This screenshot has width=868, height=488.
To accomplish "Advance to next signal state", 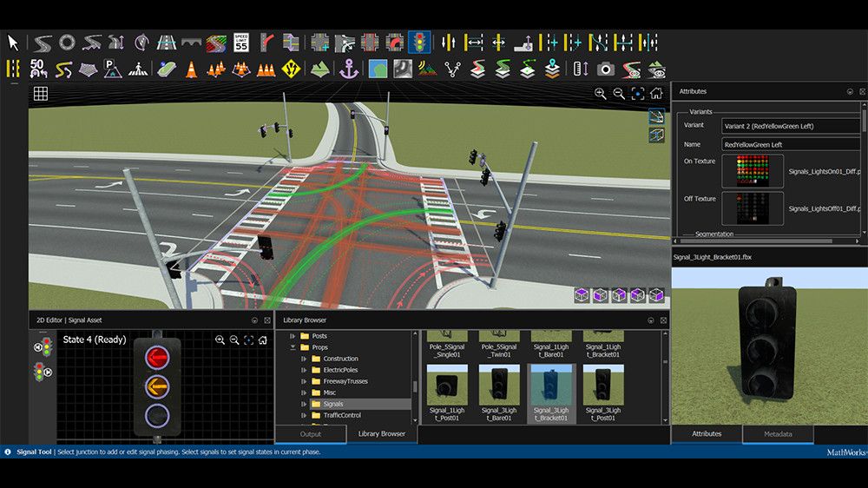I will coord(48,373).
